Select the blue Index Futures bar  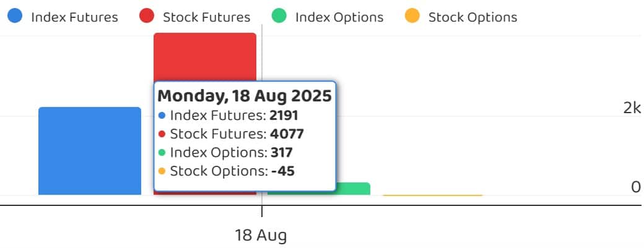tap(90, 151)
